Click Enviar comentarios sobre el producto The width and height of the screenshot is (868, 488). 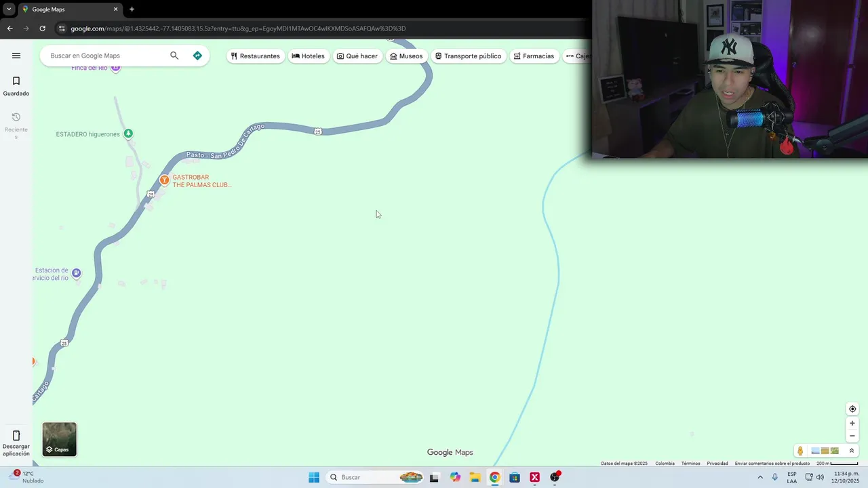(x=772, y=464)
